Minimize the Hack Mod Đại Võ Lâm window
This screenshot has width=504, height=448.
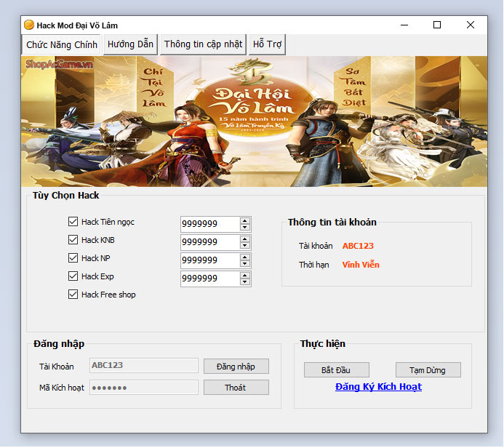(x=404, y=25)
